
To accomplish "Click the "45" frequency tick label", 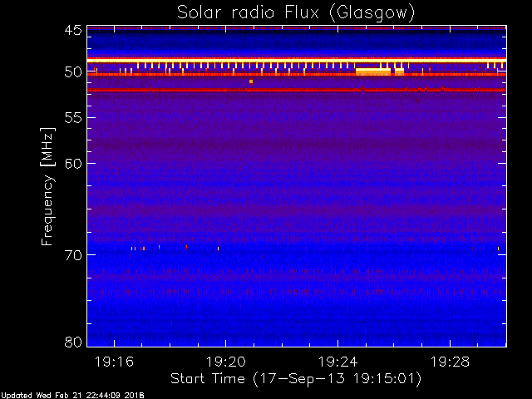I will pyautogui.click(x=73, y=30).
